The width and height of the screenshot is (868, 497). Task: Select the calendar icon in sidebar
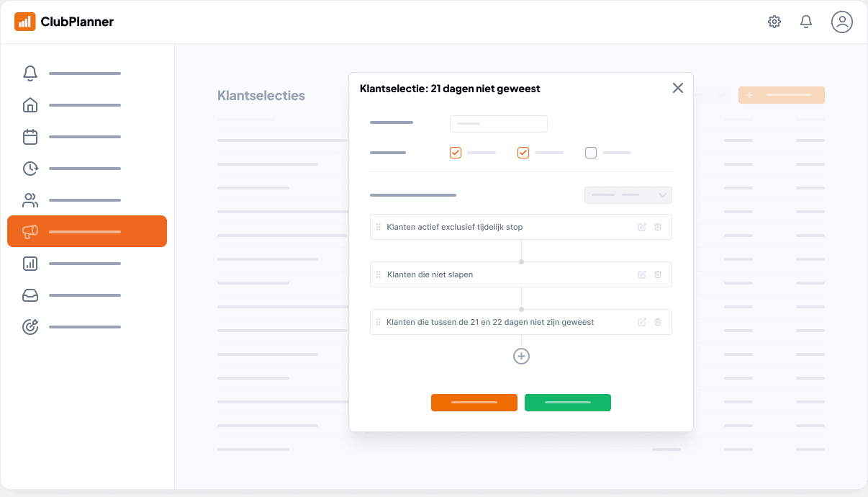30,137
